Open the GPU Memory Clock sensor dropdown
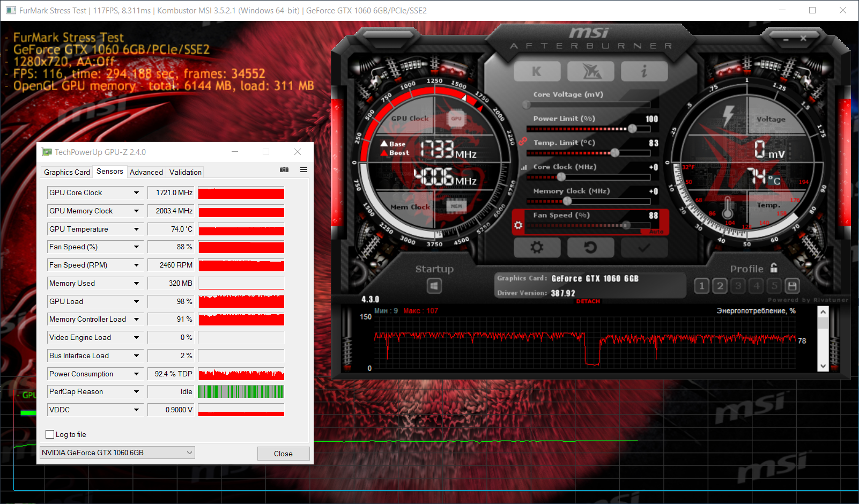This screenshot has width=859, height=504. [136, 211]
